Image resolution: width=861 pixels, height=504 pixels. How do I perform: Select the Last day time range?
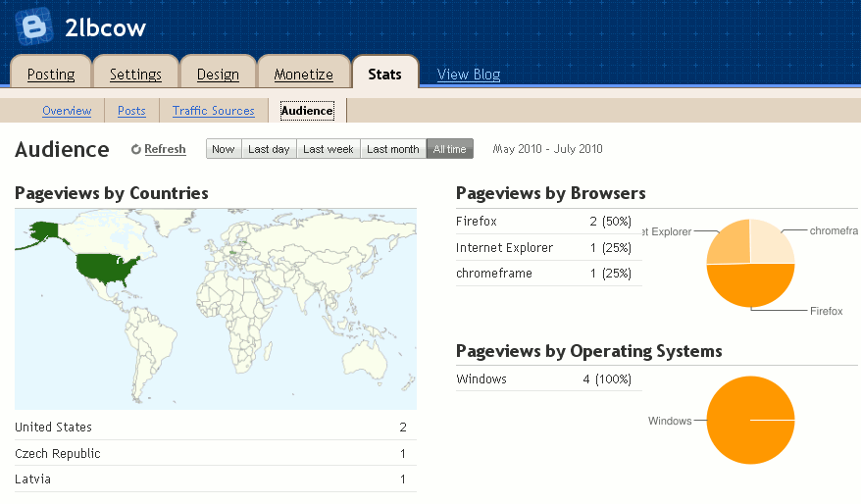pyautogui.click(x=268, y=149)
